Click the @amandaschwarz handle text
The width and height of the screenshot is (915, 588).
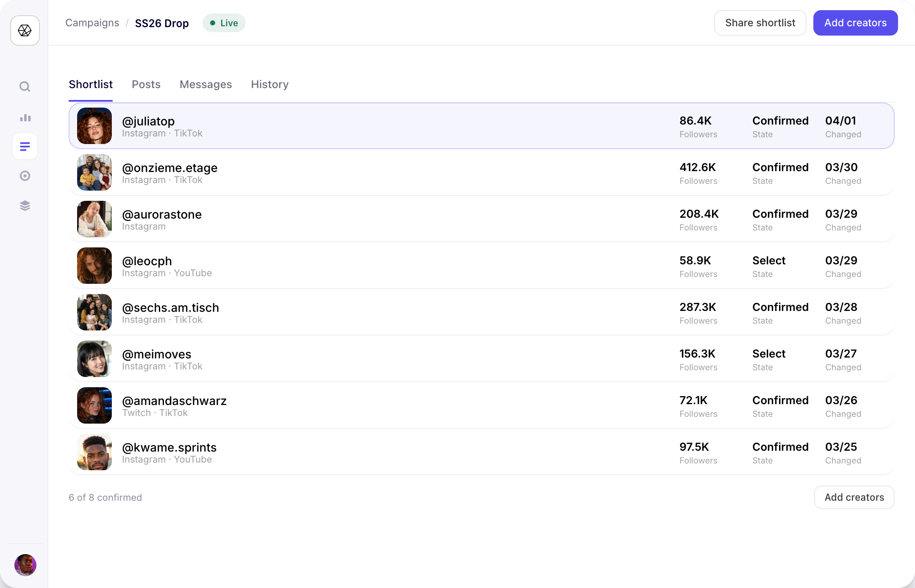coord(175,401)
